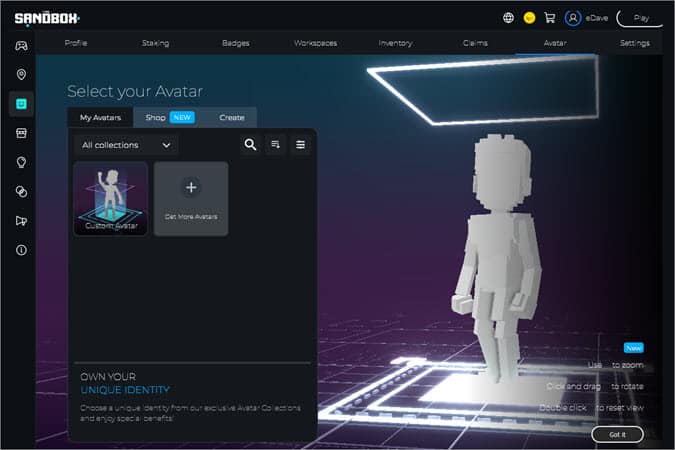Screen dimensions: 675x450
Task: Open the marketplace shop icon in sidebar
Action: click(21, 133)
